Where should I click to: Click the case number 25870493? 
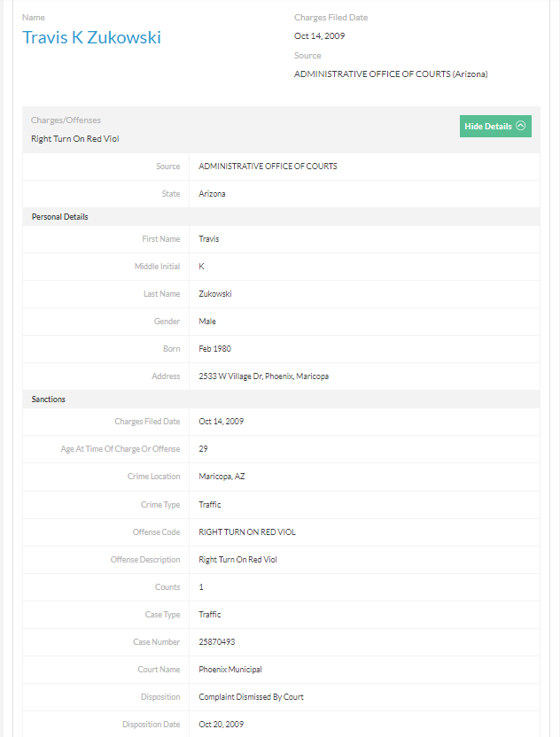(x=217, y=641)
